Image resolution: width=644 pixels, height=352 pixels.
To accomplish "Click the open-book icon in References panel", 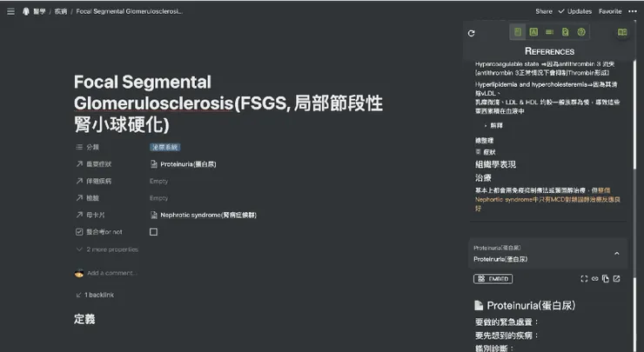I will [622, 32].
